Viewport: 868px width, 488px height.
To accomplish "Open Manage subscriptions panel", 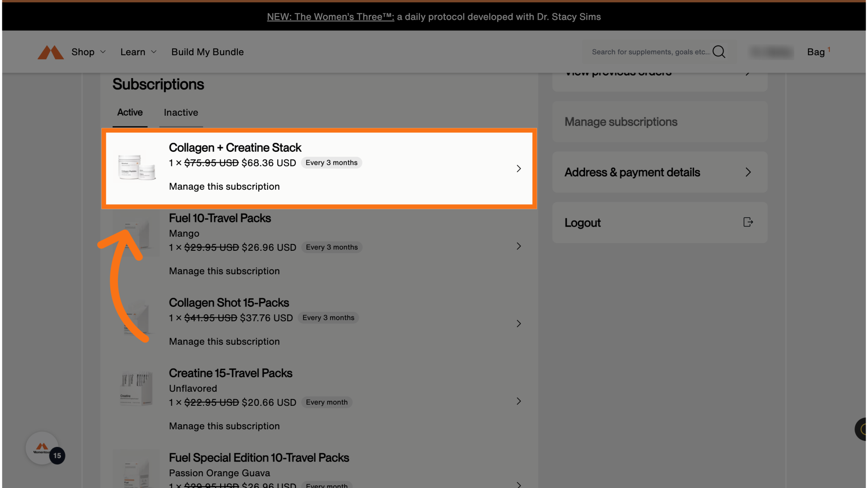I will click(660, 122).
